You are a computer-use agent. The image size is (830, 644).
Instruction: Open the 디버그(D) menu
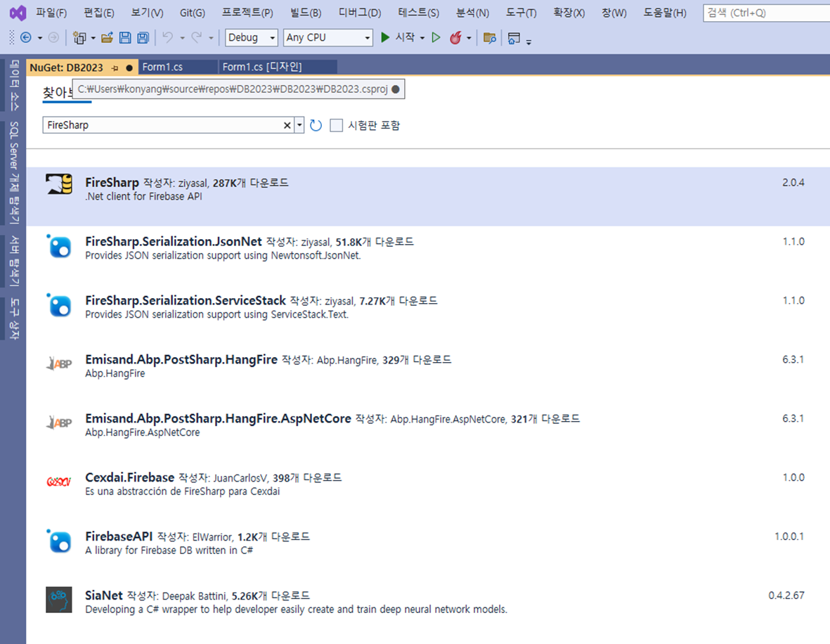tap(360, 13)
